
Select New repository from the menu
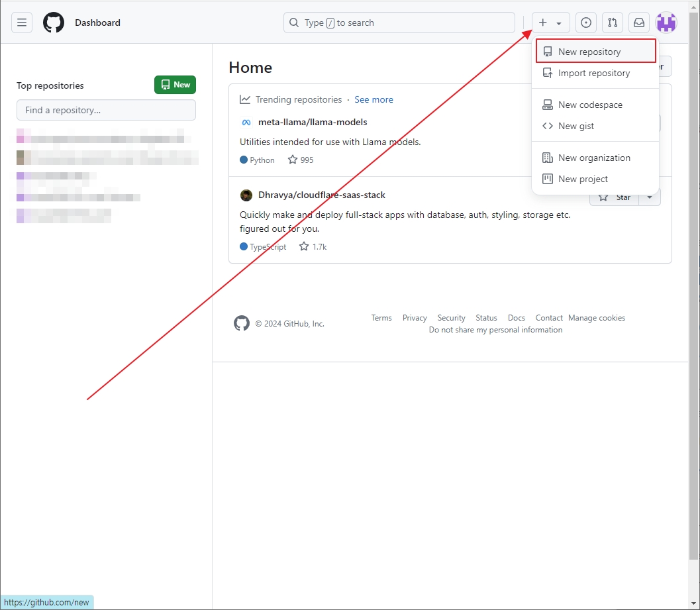point(595,52)
